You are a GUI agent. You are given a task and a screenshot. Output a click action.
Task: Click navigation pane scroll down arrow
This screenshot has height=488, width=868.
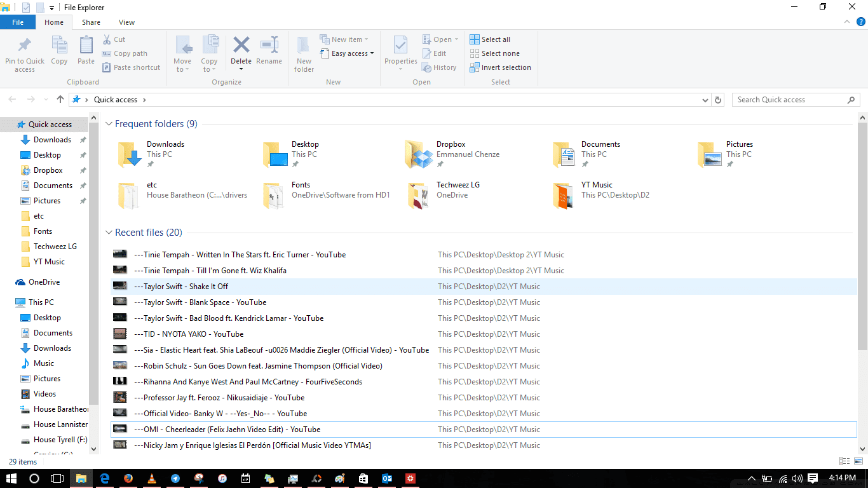tap(94, 449)
